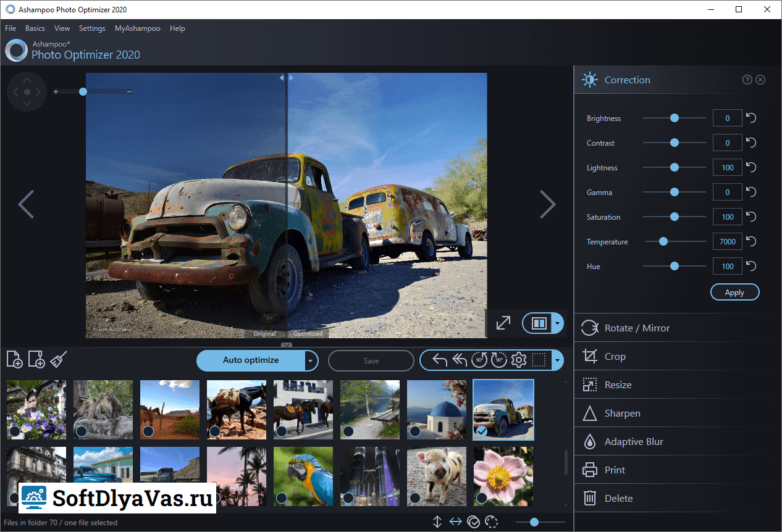Toggle selection circle on desert horse thumbnail
The height and width of the screenshot is (532, 782).
pyautogui.click(x=148, y=431)
